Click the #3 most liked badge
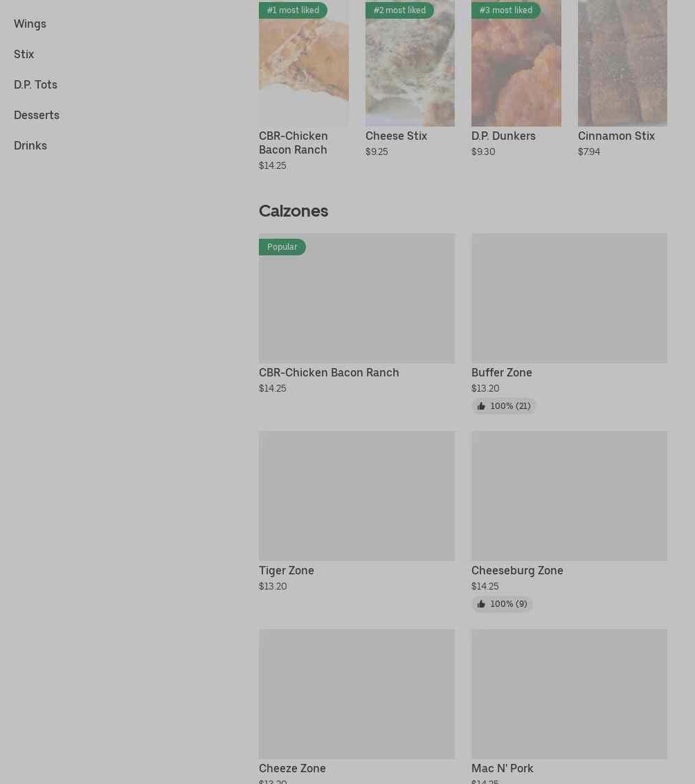Viewport: 695px width, 784px height. 505,10
